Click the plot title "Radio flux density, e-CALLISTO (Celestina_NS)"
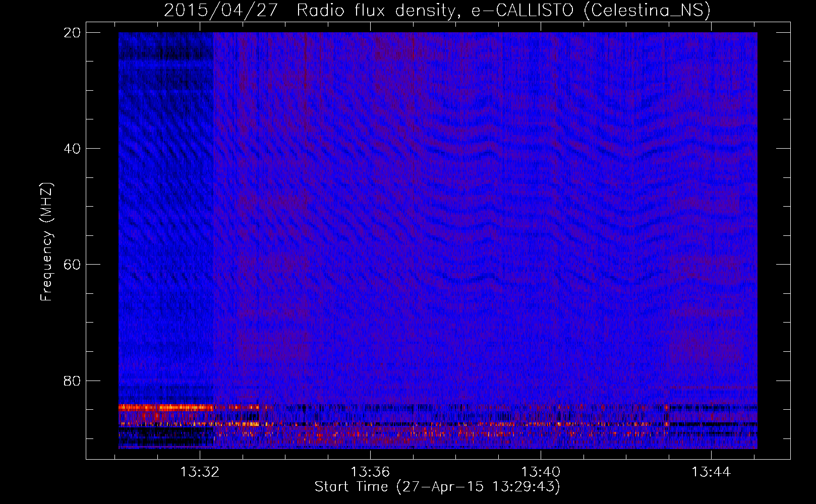816x504 pixels. tap(503, 10)
